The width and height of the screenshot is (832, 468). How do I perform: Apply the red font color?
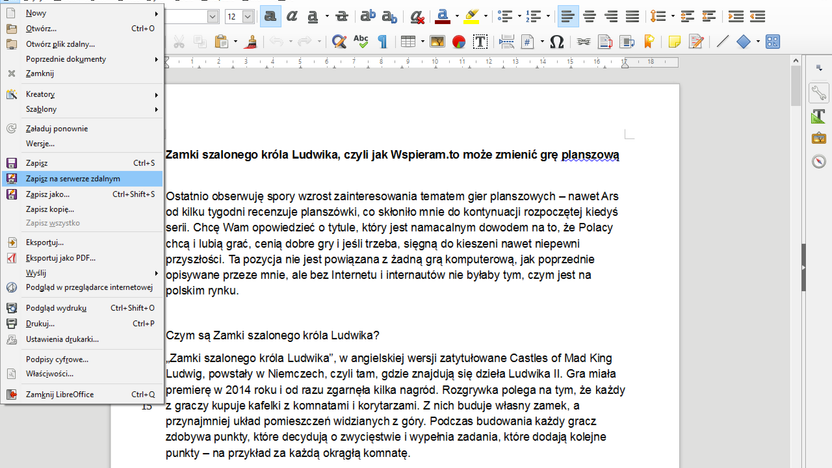coord(443,16)
